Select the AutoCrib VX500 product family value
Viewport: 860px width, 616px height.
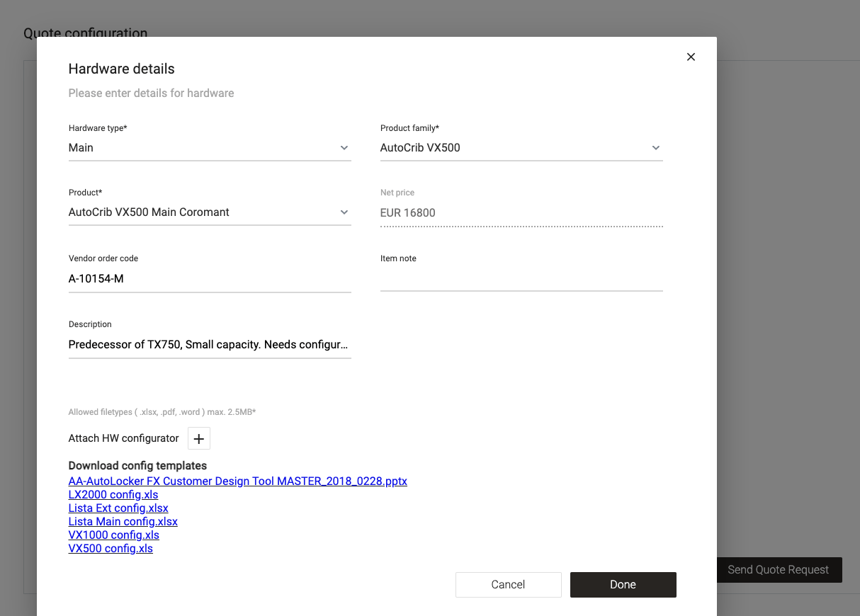pos(420,148)
